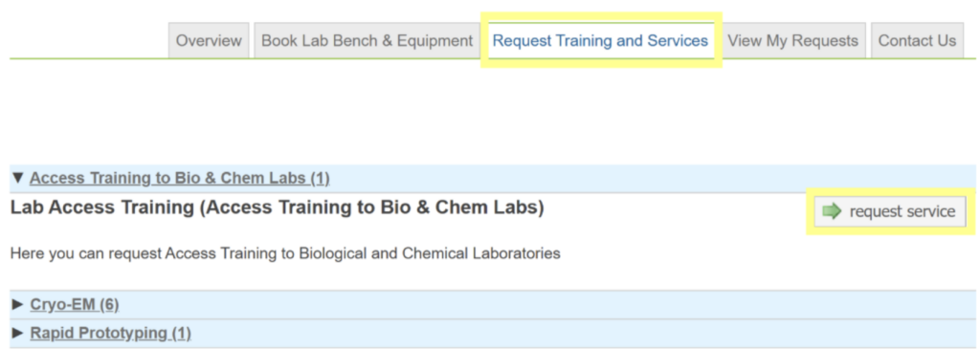This screenshot has width=980, height=349.
Task: Collapse the Access Training section triangle
Action: (x=18, y=179)
